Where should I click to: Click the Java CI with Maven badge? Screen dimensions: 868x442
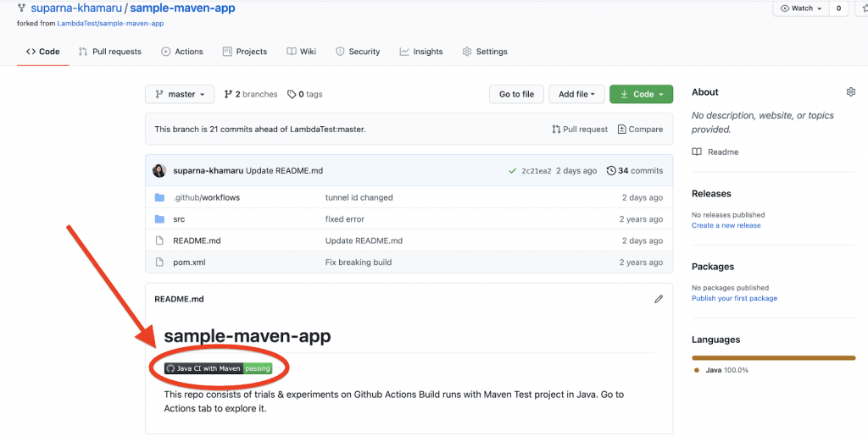click(218, 368)
